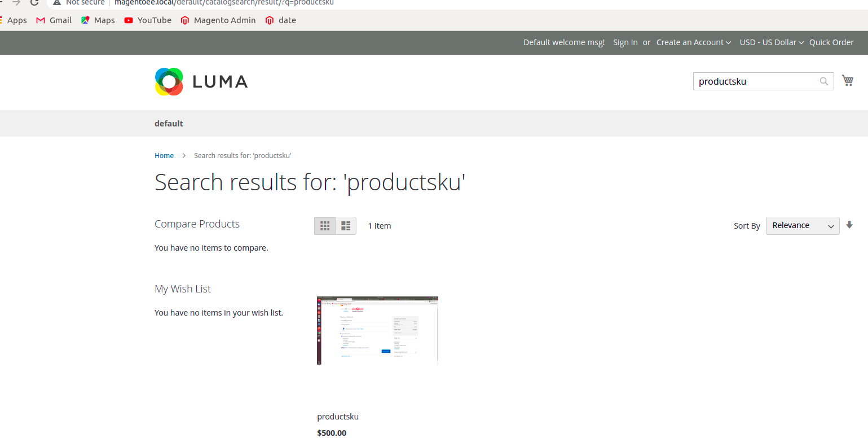
Task: Click the LUMA store logo
Action: tap(201, 81)
